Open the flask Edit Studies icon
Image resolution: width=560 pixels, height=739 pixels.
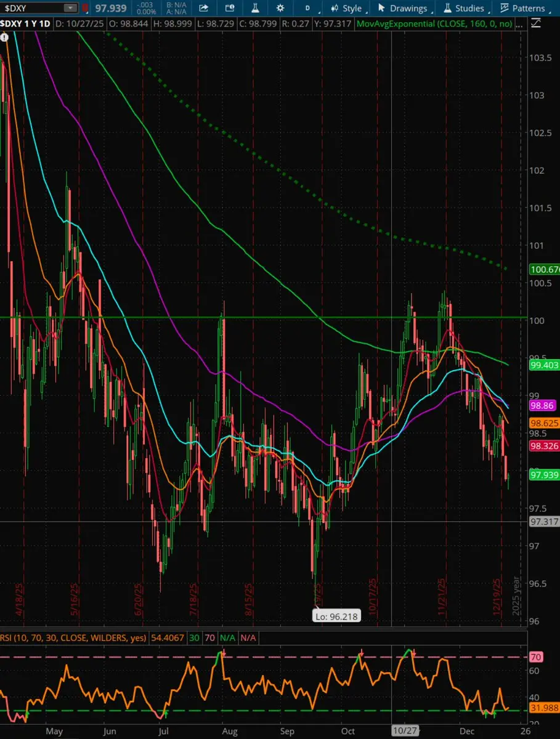coord(254,8)
